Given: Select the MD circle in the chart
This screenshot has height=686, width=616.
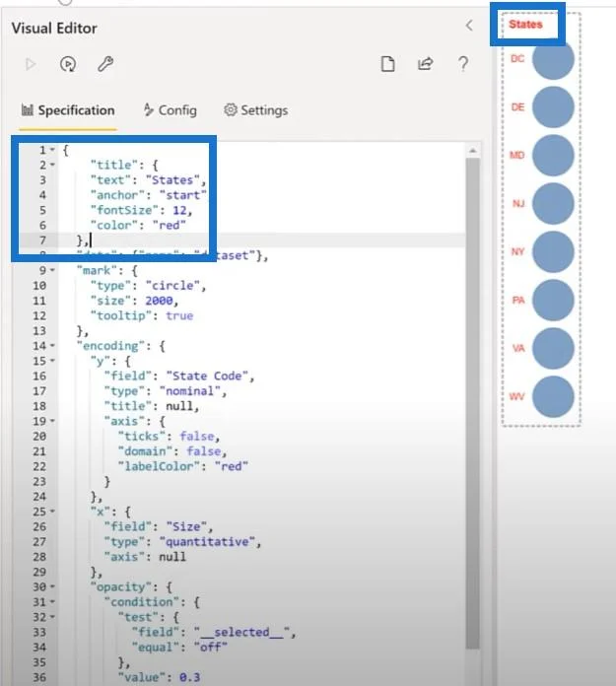Looking at the screenshot, I should pyautogui.click(x=553, y=156).
